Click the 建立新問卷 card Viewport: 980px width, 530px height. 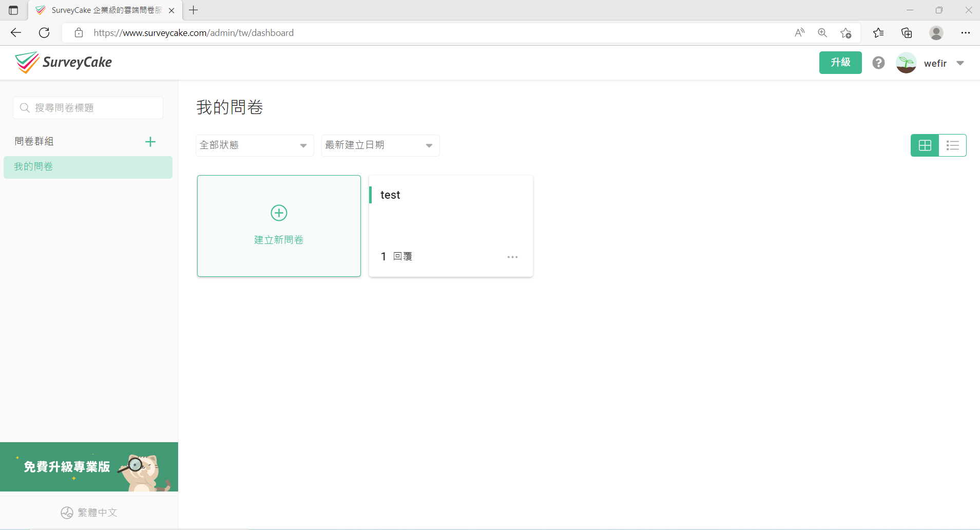(x=279, y=226)
